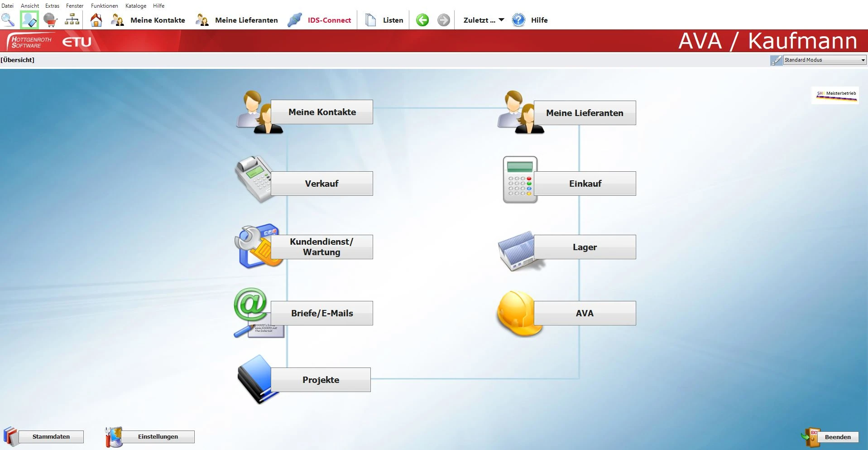Open the Standard Modus combo box
This screenshot has height=450, width=868.
825,60
